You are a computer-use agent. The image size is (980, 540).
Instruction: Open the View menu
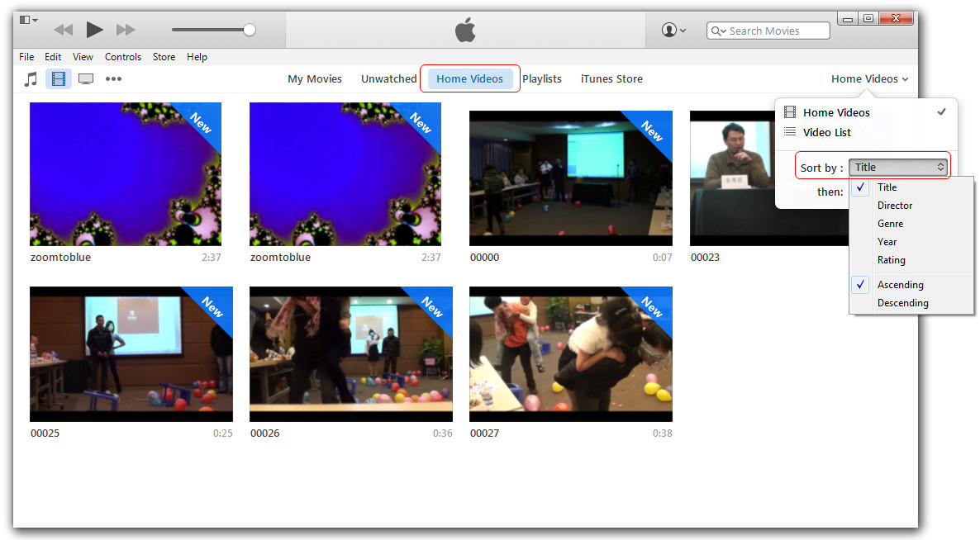[83, 57]
